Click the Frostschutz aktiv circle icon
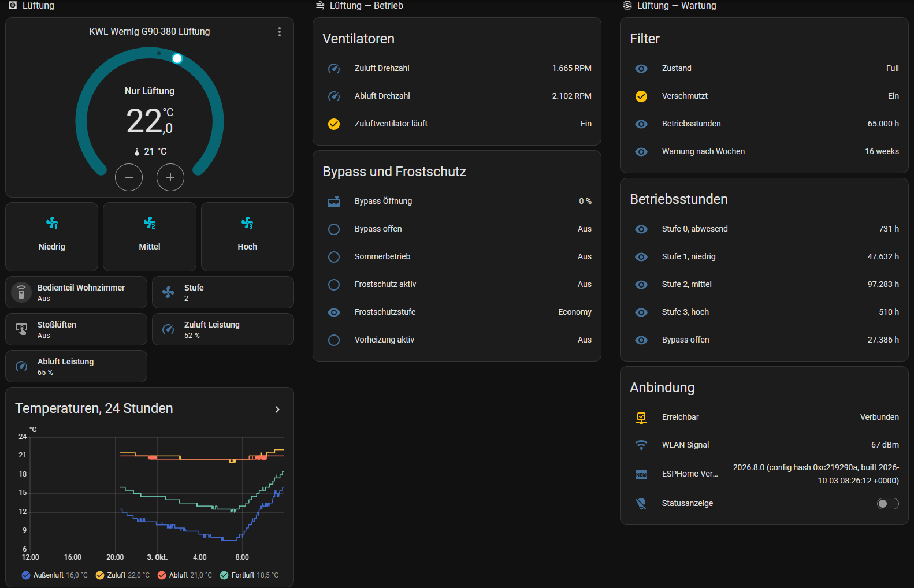 (334, 284)
